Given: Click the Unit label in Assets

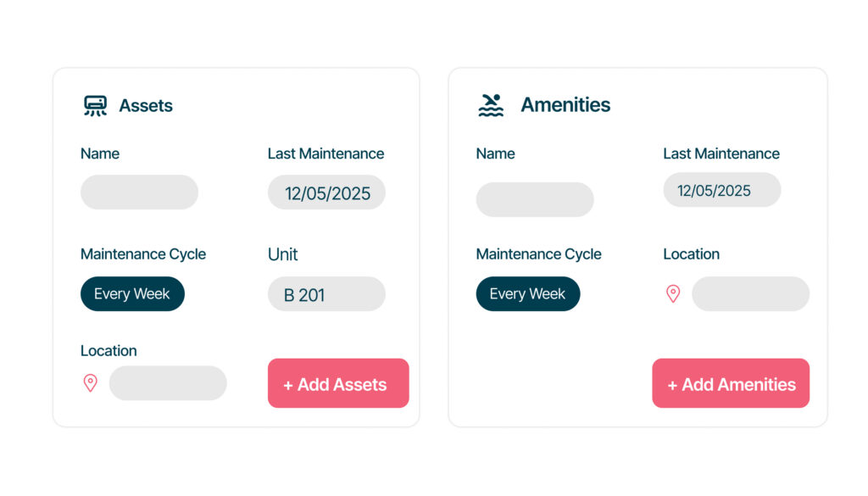Looking at the screenshot, I should coord(283,254).
